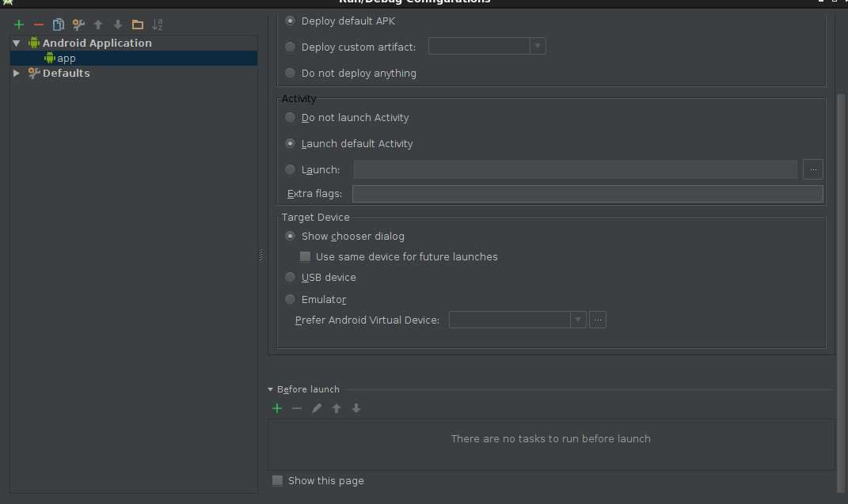The height and width of the screenshot is (504, 848).
Task: Select the Launch specific activity radio
Action: coord(291,169)
